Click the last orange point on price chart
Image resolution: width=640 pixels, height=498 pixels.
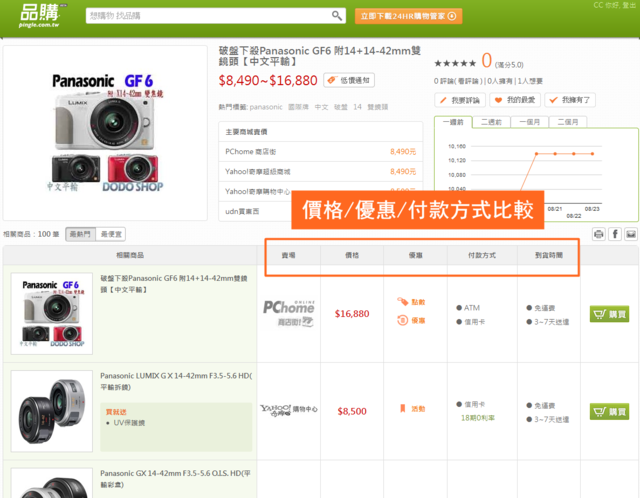click(592, 153)
